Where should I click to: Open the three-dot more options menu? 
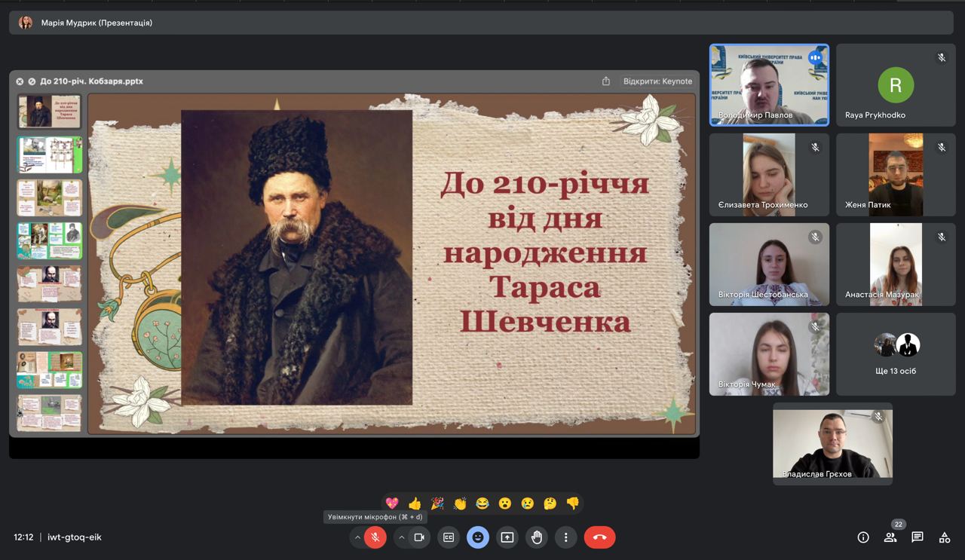565,537
